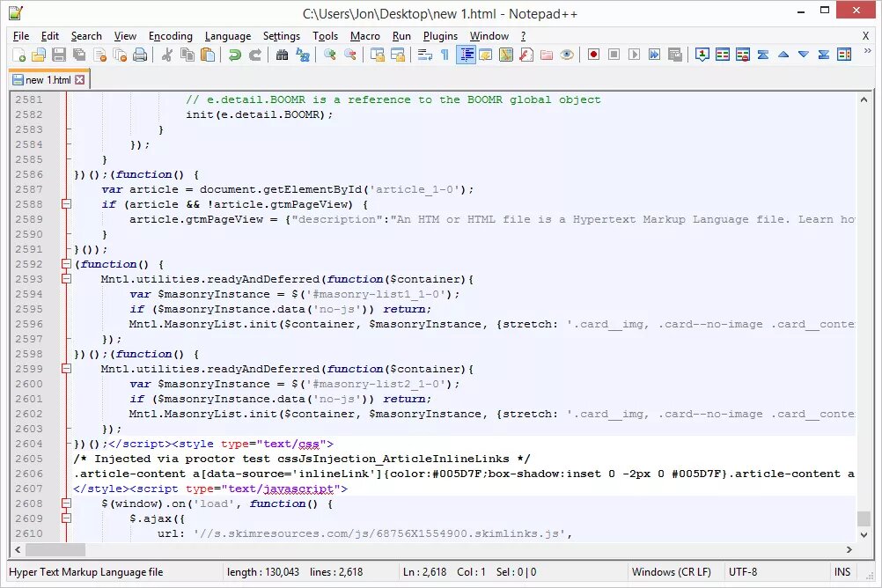Image resolution: width=882 pixels, height=588 pixels.
Task: Click the Save recorded macro icon
Action: click(x=675, y=55)
